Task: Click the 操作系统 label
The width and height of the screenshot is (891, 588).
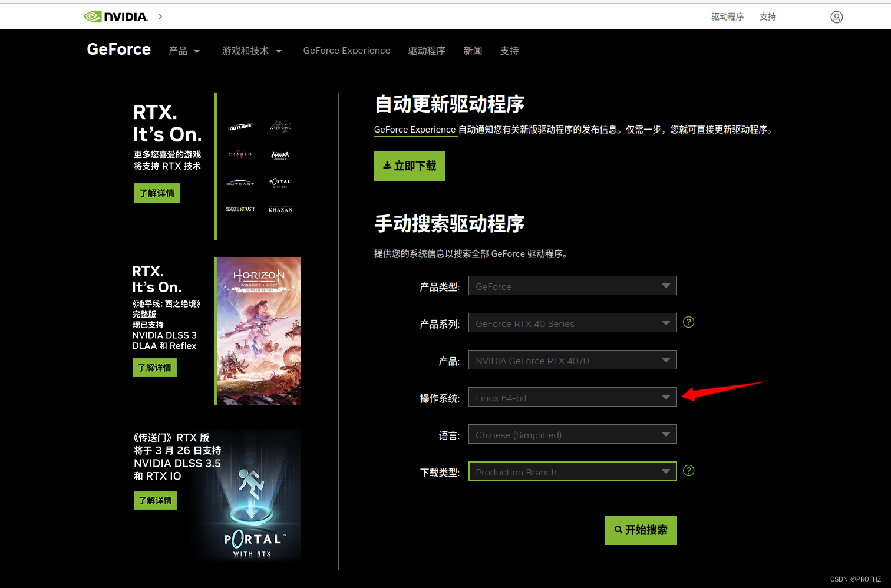Action: 440,399
